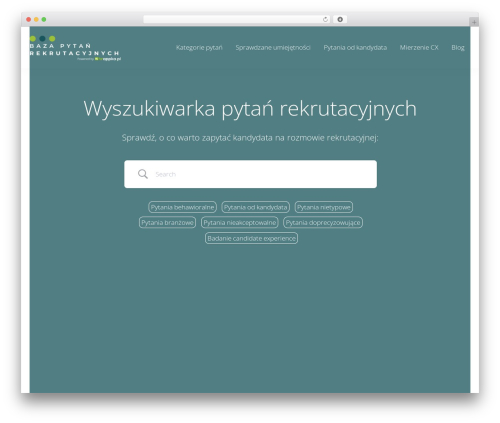500x423 pixels.
Task: Click the yellow minimize window button
Action: (36, 19)
